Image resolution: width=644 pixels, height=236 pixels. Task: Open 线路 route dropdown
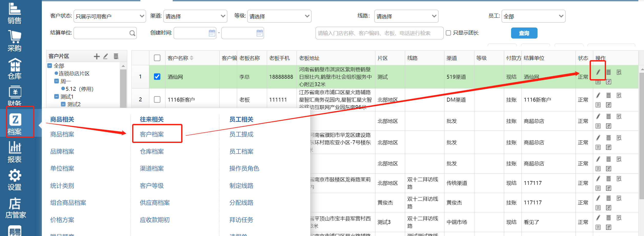click(406, 16)
